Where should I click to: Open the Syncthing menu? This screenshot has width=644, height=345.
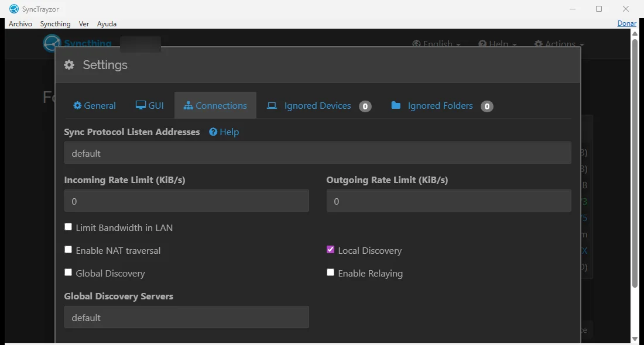click(55, 24)
